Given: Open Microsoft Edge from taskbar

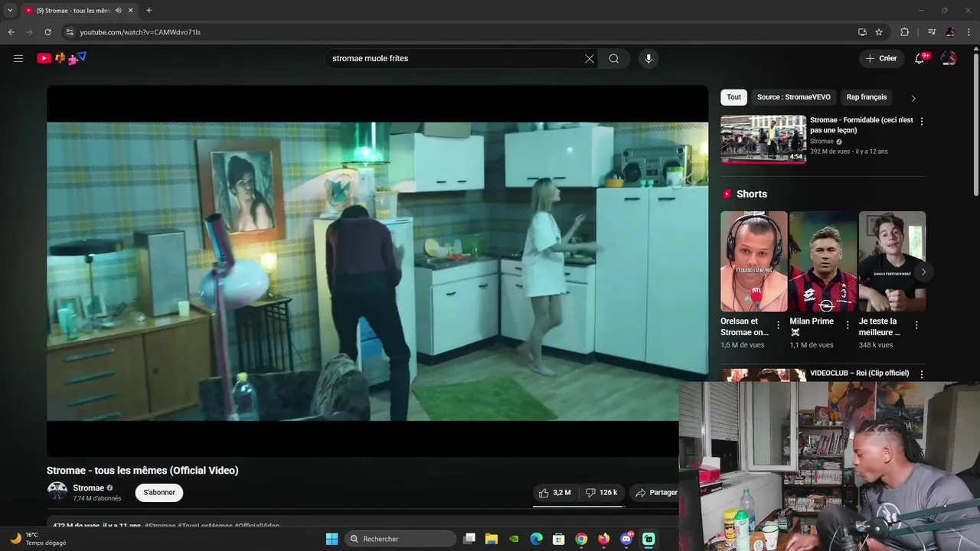Looking at the screenshot, I should [537, 539].
